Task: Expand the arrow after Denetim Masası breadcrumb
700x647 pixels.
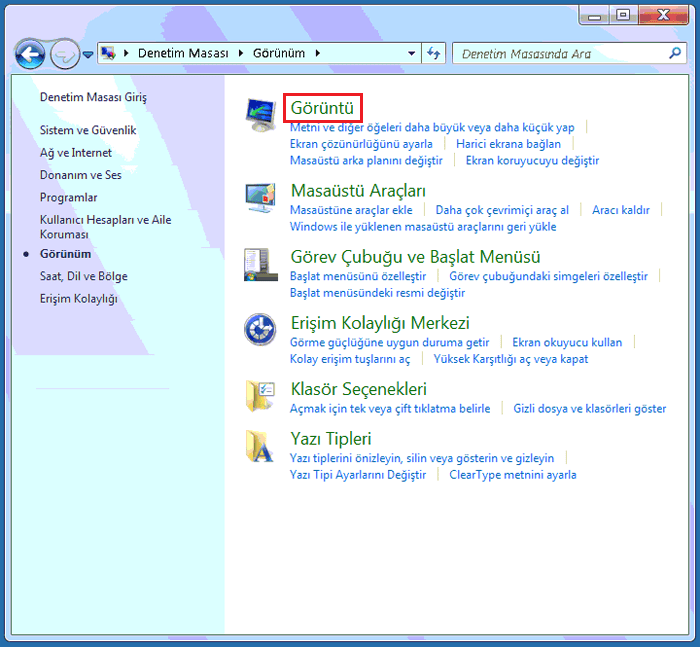Action: (x=241, y=53)
